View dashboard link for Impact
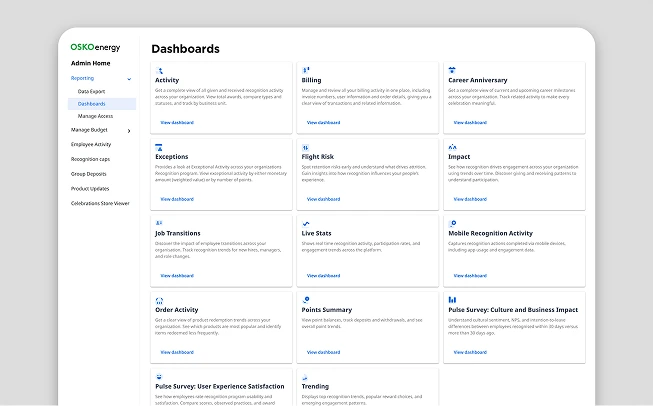 point(470,199)
